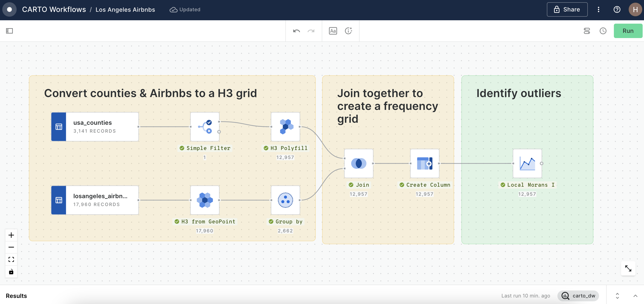Run the workflow
The image size is (644, 304).
coord(628,31)
